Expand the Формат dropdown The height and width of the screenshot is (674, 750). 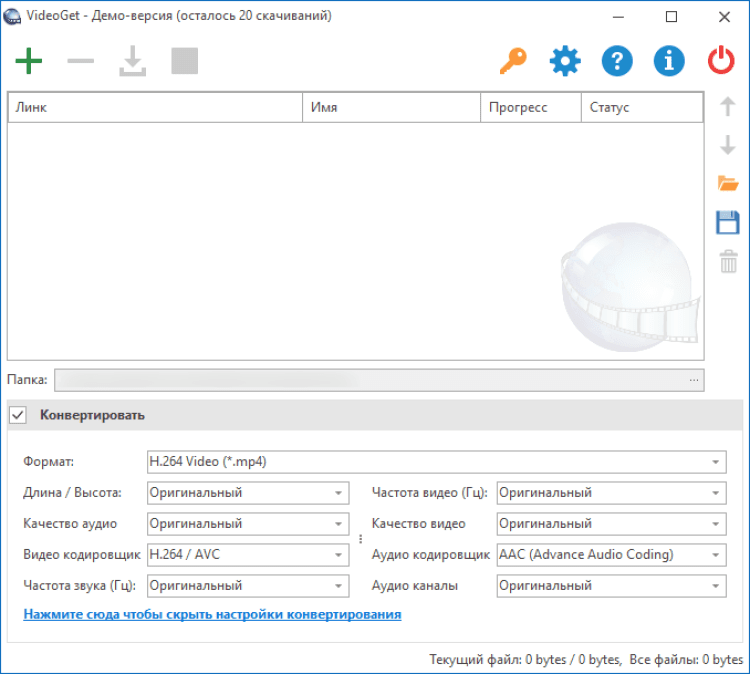click(x=436, y=462)
